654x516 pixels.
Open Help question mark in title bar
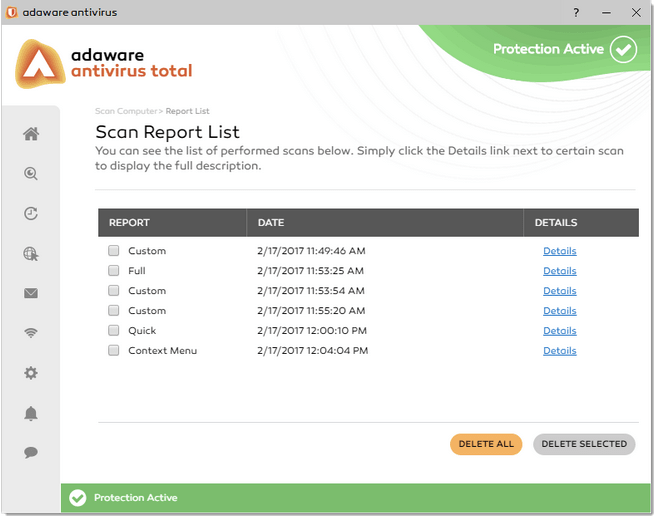[x=576, y=13]
